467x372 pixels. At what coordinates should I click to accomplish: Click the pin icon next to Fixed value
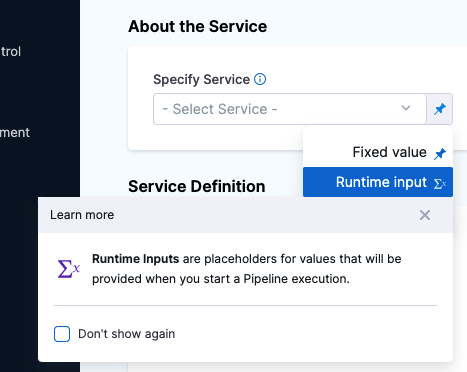440,153
